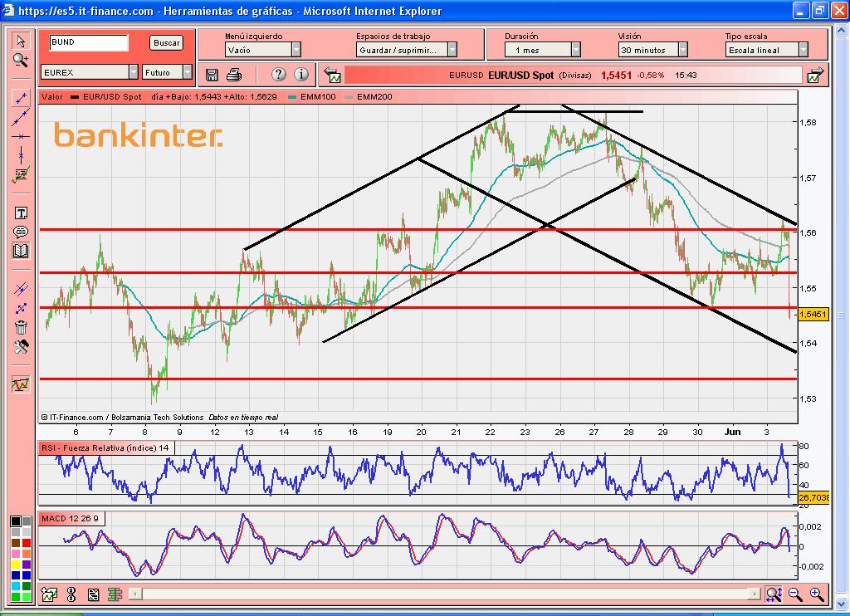Select the extended trend line tool
This screenshot has height=616, width=850.
coord(21,117)
